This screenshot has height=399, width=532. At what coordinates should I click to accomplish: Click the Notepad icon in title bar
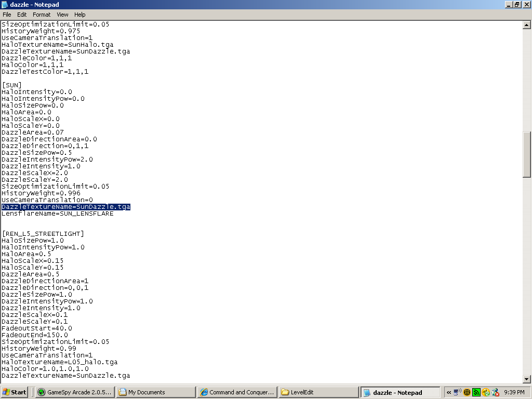5,4
